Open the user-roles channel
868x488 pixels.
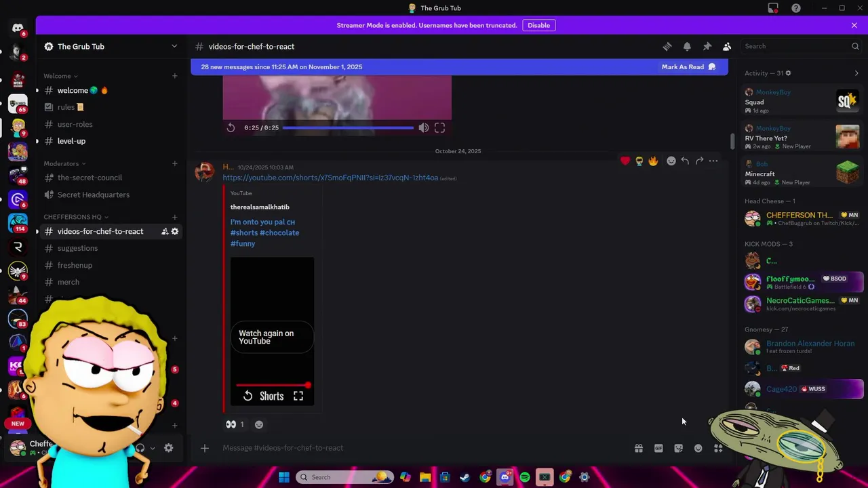(111, 124)
